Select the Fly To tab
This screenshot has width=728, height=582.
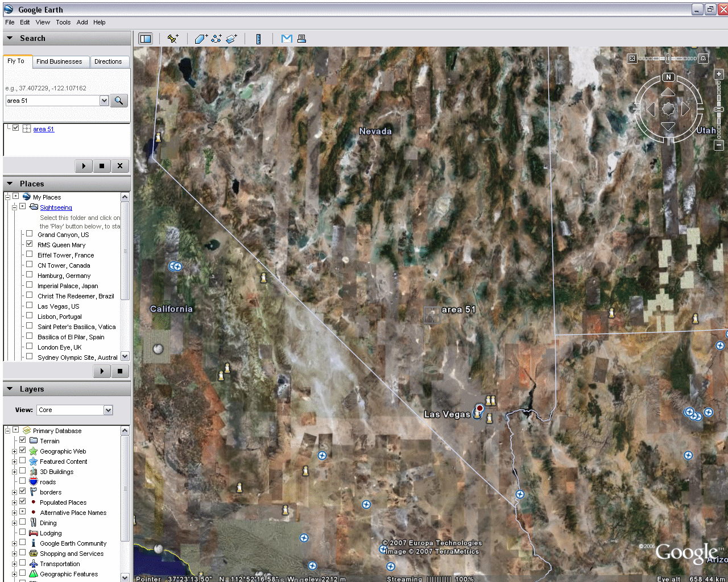pyautogui.click(x=16, y=61)
